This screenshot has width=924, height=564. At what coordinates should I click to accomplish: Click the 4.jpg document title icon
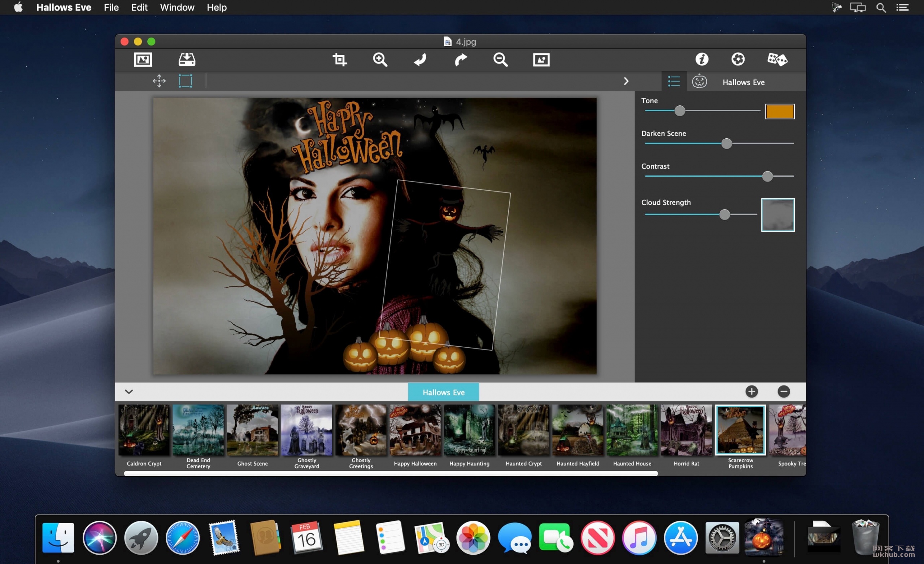click(447, 42)
